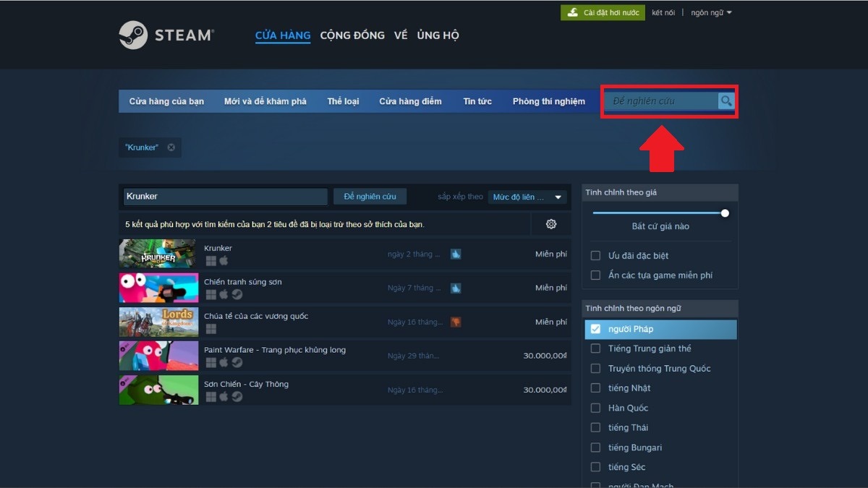Open the Krunker result title

218,248
